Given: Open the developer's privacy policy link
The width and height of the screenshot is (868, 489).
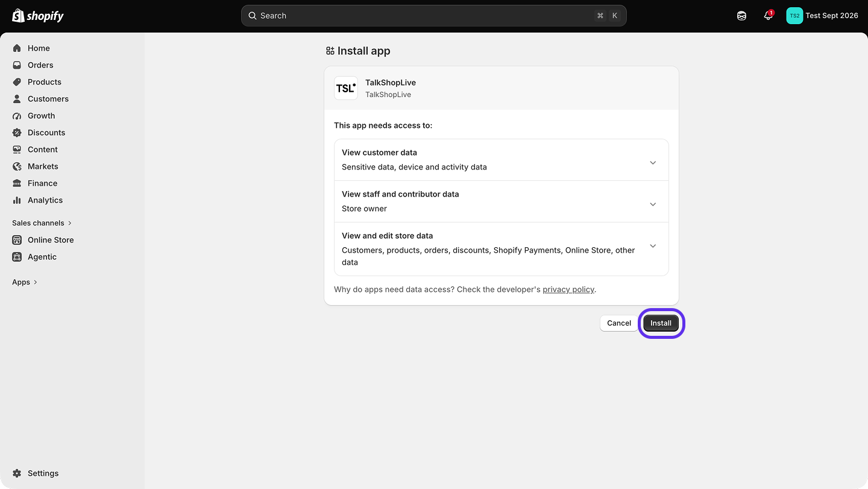Looking at the screenshot, I should point(568,289).
